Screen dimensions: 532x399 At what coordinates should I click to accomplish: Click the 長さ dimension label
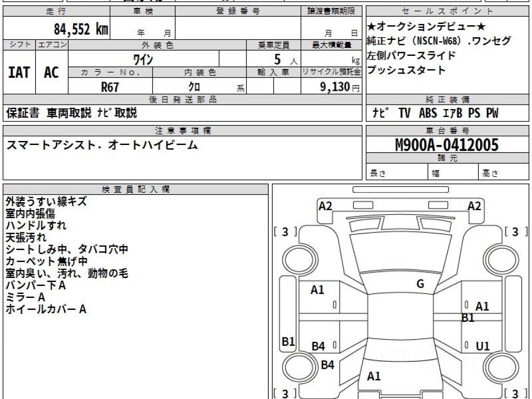pos(378,174)
